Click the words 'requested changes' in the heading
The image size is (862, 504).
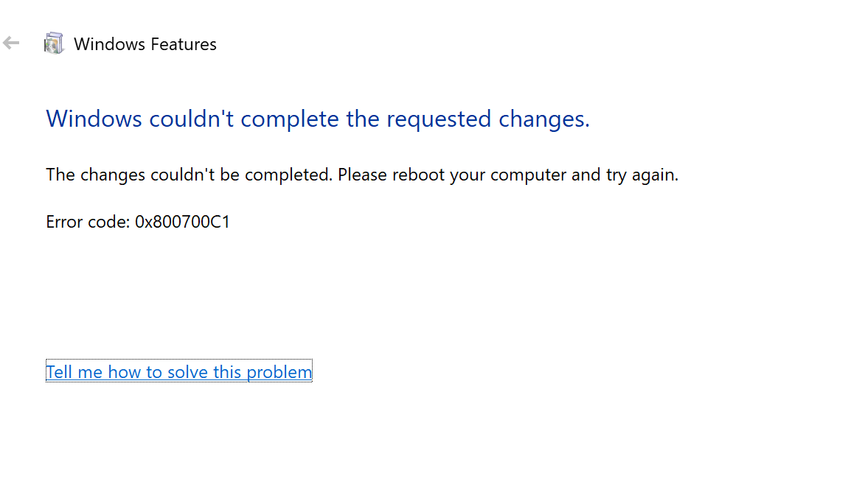488,119
